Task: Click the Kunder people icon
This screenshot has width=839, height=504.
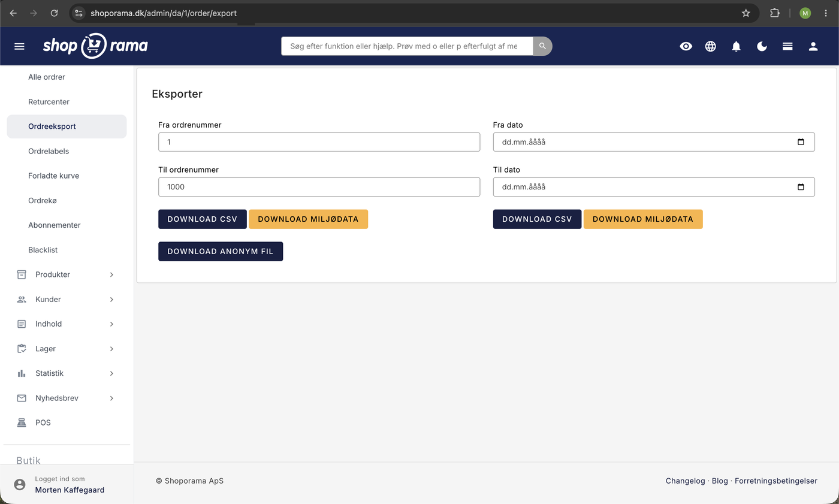Action: pyautogui.click(x=22, y=299)
